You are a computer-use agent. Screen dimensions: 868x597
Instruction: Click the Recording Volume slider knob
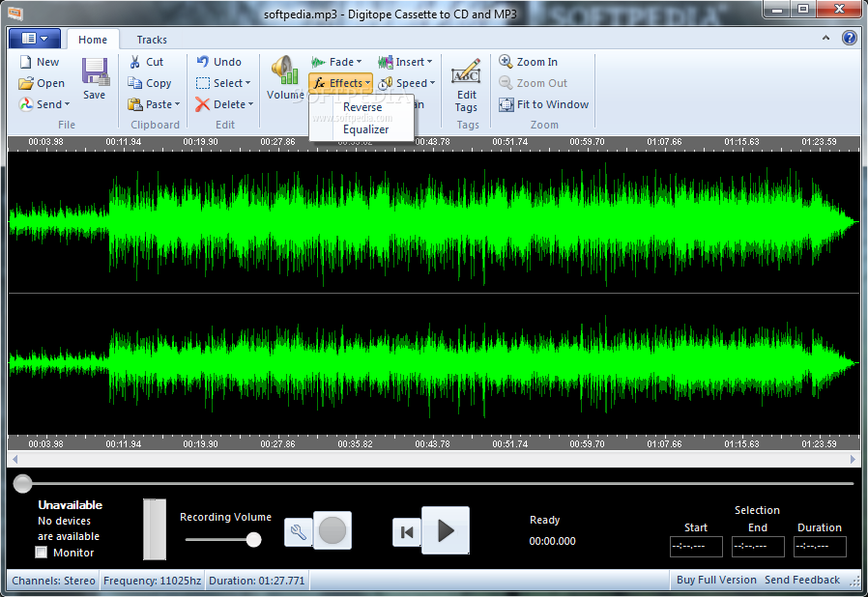point(253,539)
